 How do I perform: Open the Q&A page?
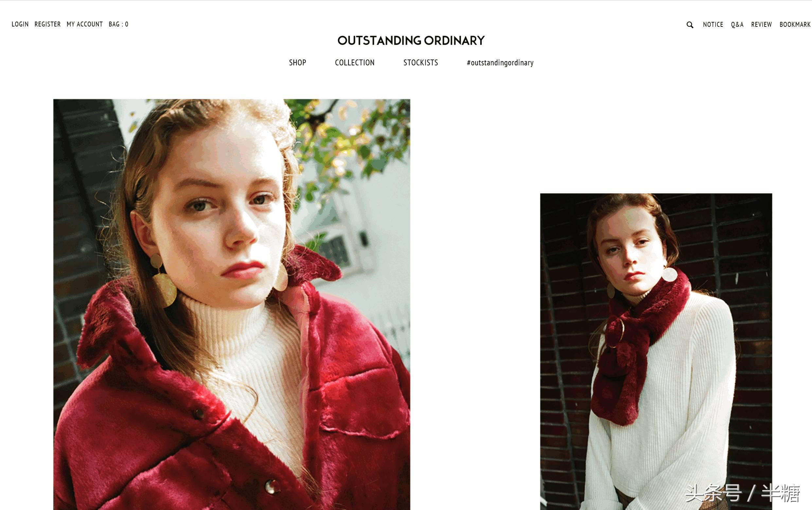tap(737, 25)
